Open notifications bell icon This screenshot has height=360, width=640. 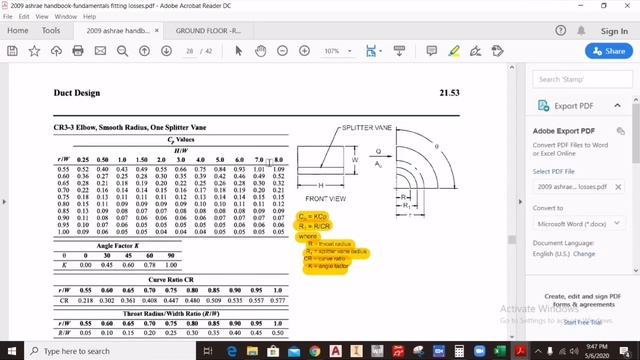coord(581,31)
